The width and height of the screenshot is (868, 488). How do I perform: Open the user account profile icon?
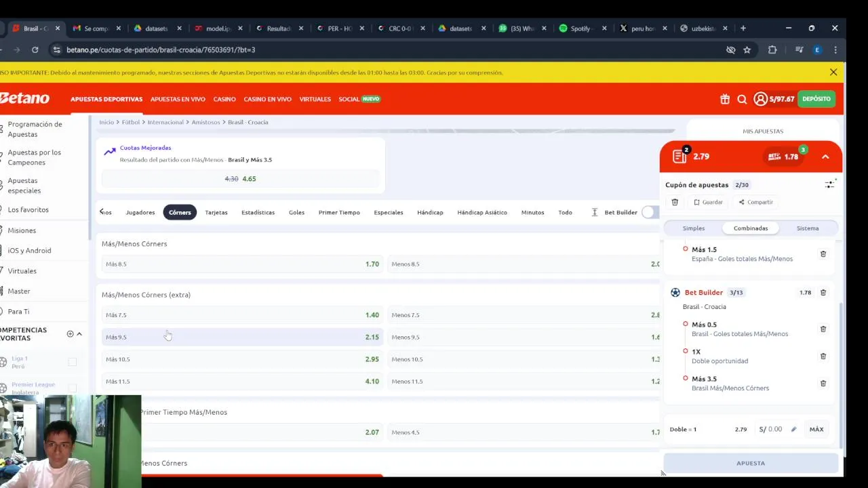coord(760,99)
